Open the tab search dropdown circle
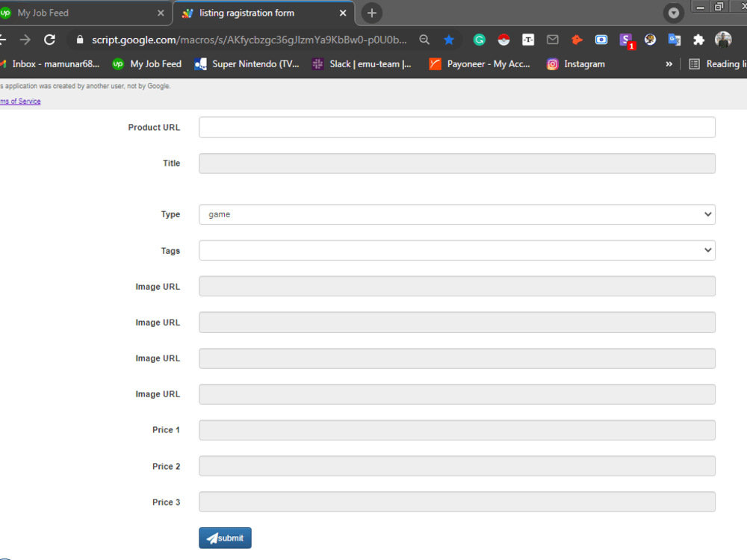 pos(674,13)
